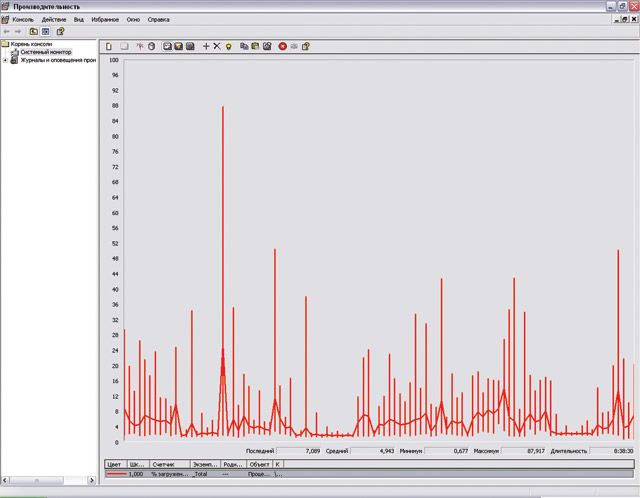Click the Объект column header
640x498 pixels.
(x=259, y=465)
